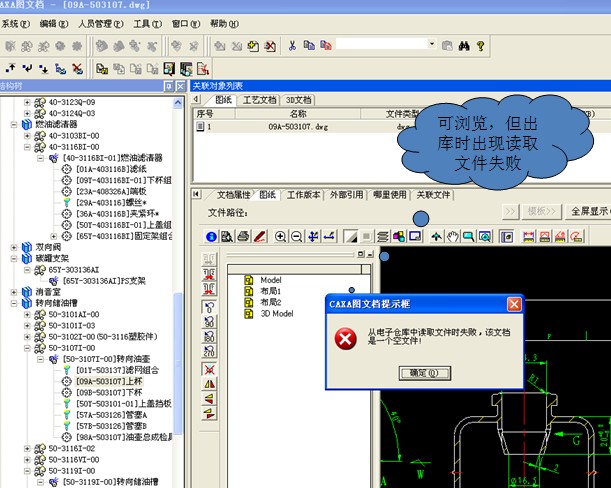This screenshot has height=488, width=611.
Task: Open the 人员管理 menu
Action: point(101,24)
